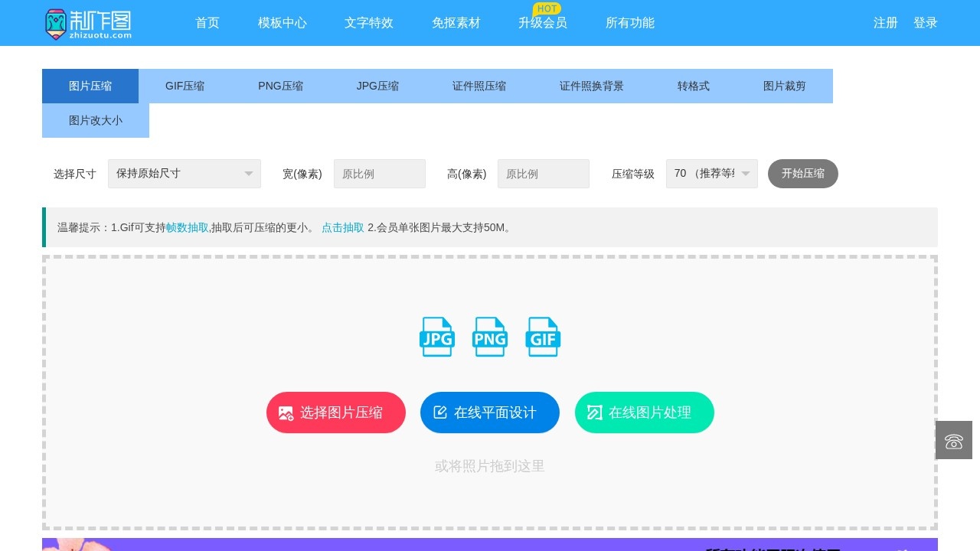Click the height 高(像素) input field

(544, 174)
